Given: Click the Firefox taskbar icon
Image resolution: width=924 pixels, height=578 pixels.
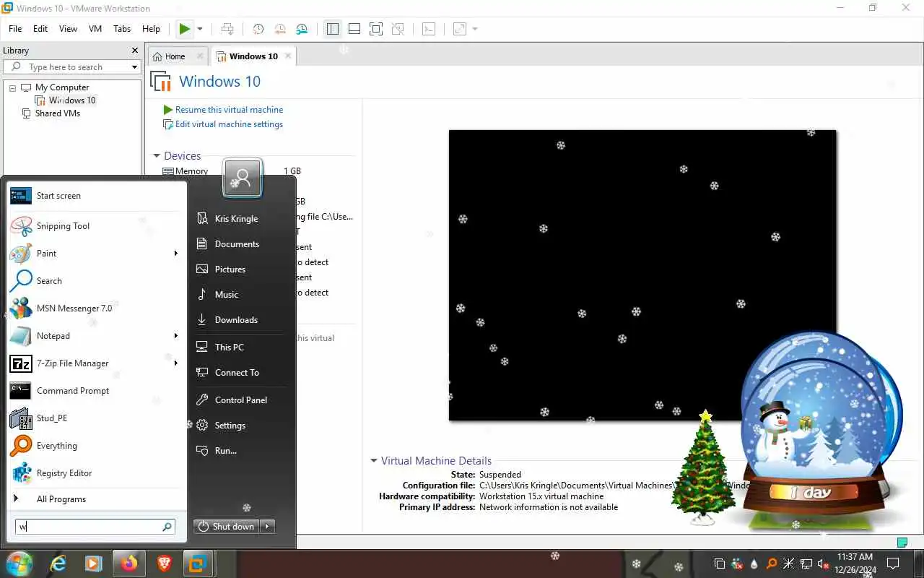Looking at the screenshot, I should [x=128, y=563].
